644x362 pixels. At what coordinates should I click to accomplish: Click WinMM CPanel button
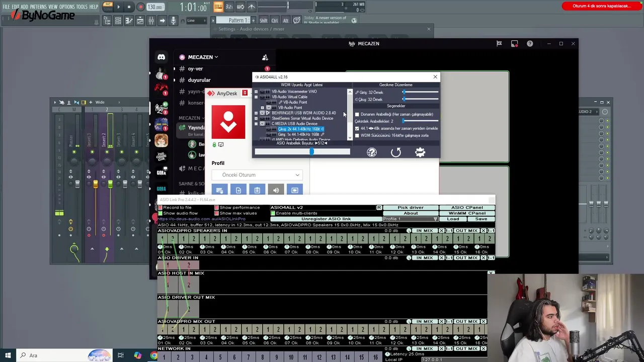tap(467, 213)
